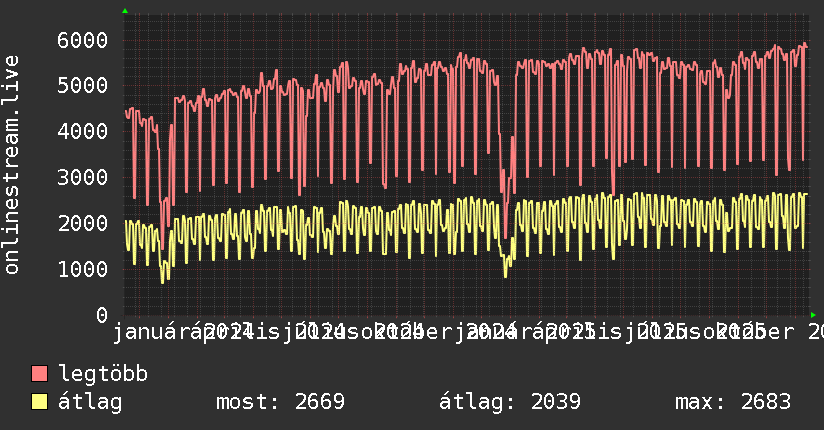Click the 5000 y-axis label

point(83,86)
